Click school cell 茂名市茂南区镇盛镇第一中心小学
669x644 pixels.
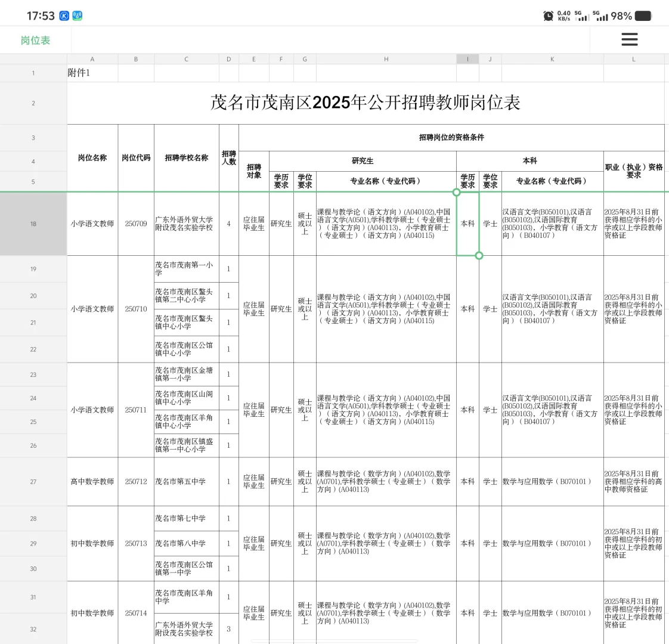point(187,445)
